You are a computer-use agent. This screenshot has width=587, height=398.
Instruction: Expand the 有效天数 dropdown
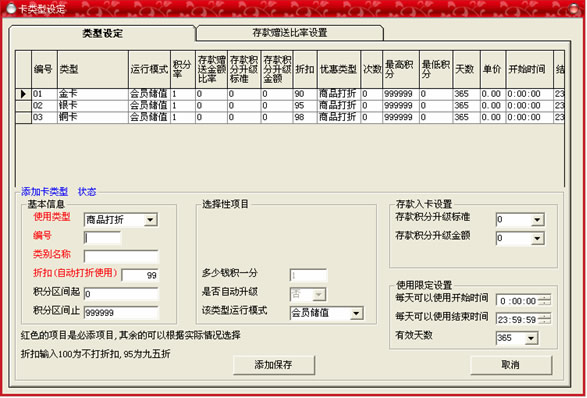[530, 338]
